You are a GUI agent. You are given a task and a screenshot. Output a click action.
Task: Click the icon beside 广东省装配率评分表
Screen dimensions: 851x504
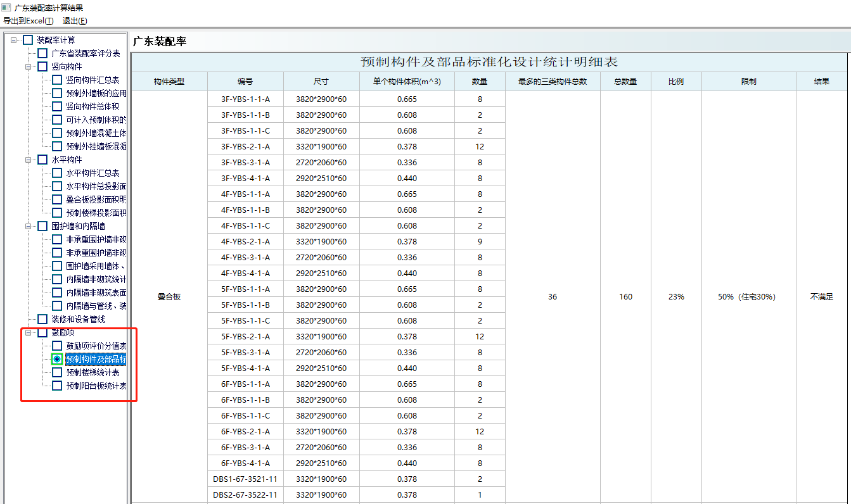click(42, 53)
